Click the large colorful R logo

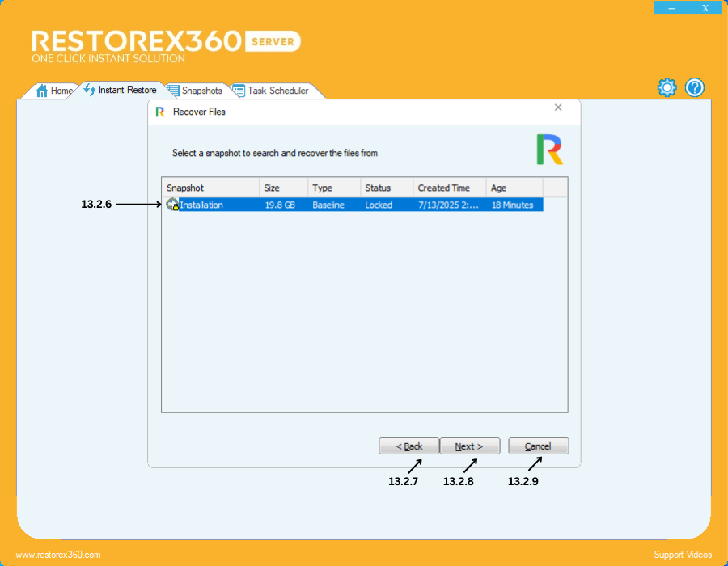pos(550,150)
